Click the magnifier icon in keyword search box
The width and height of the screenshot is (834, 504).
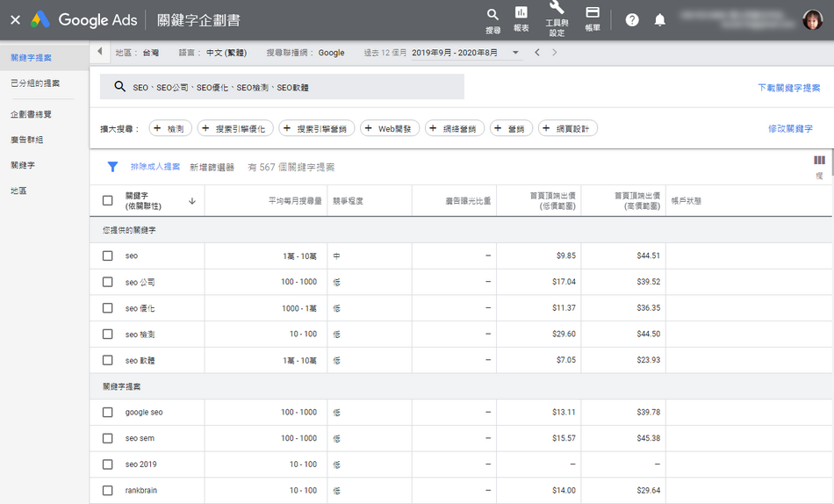coord(120,86)
